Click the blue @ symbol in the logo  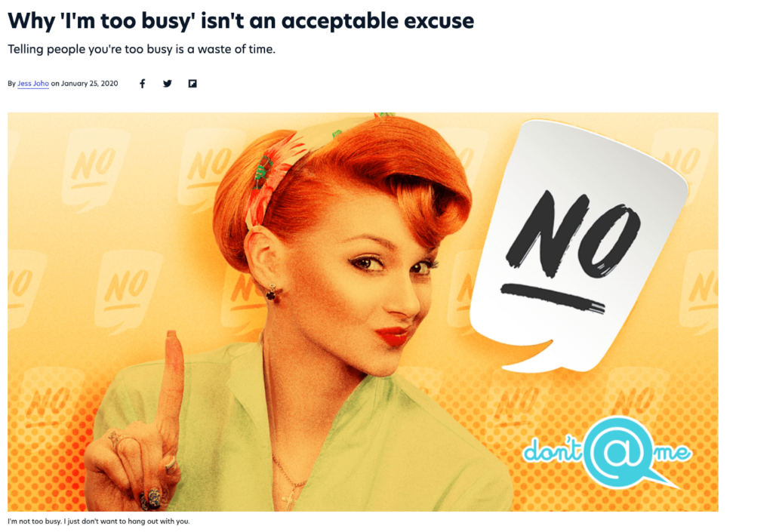point(615,451)
